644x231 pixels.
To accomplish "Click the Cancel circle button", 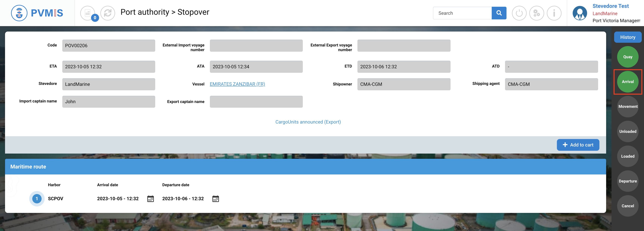I will tap(628, 206).
